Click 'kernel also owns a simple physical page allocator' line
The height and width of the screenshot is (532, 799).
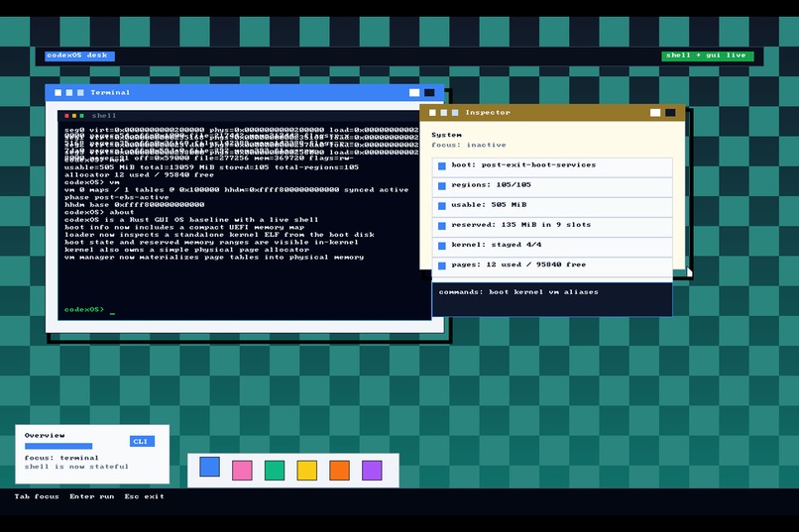tap(186, 250)
